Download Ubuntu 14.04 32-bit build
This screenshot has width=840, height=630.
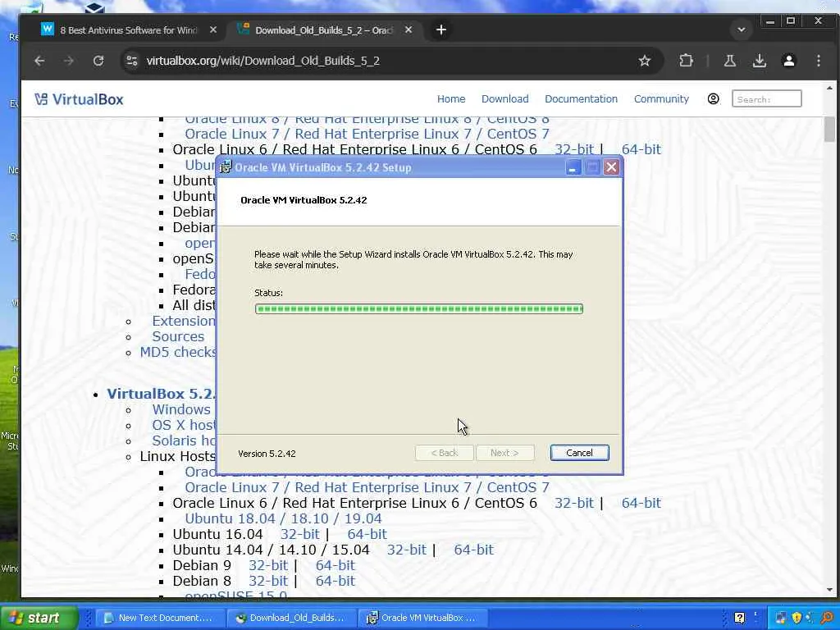click(x=407, y=550)
